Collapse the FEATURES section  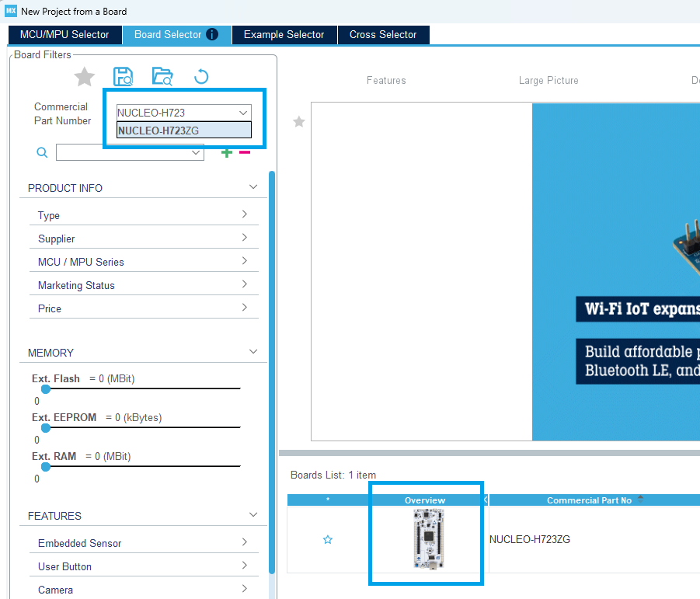pos(253,514)
